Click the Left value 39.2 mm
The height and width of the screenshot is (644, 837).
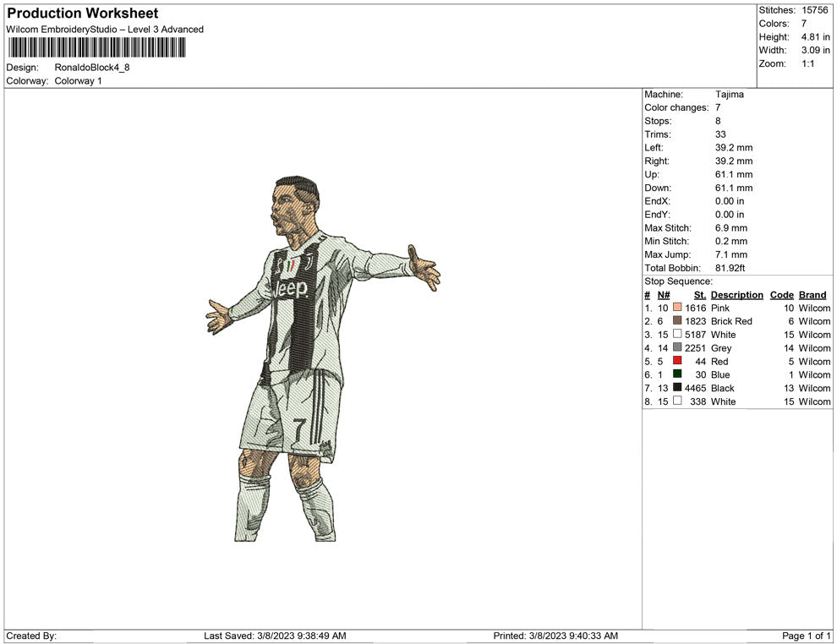[x=734, y=148]
